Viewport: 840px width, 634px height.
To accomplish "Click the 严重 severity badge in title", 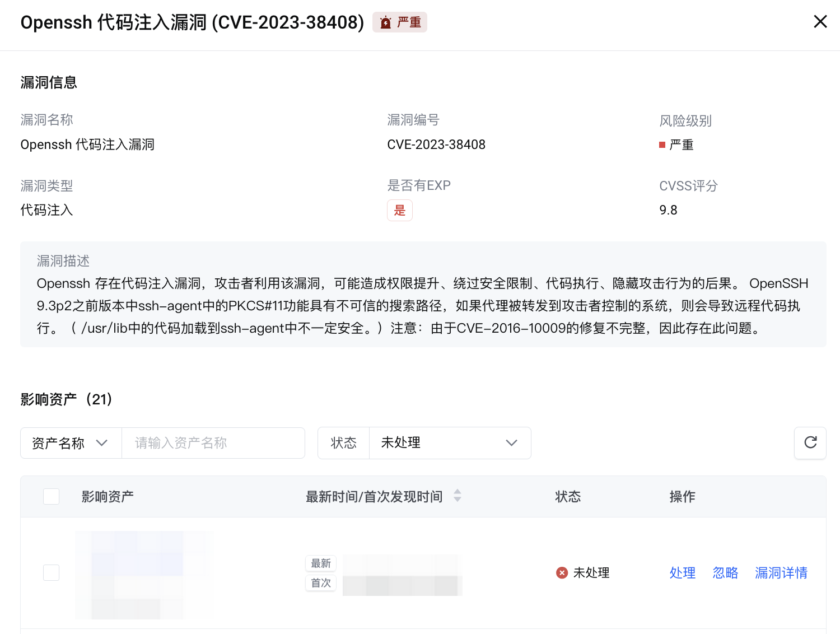I will 400,22.
